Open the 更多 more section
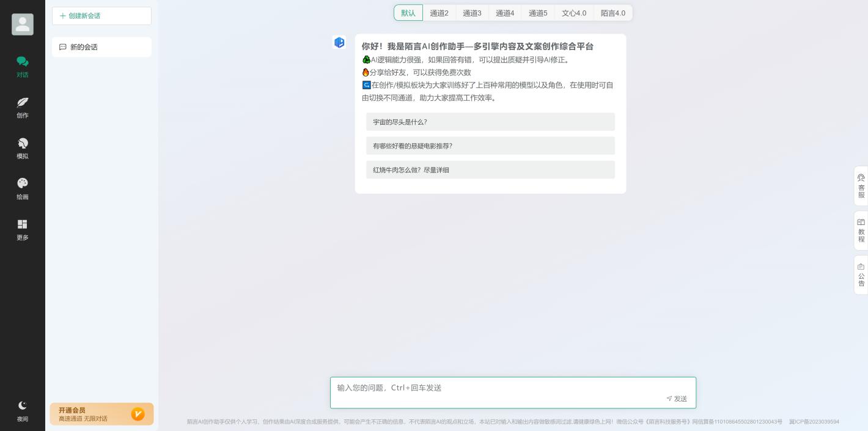The width and height of the screenshot is (868, 431). (x=23, y=230)
